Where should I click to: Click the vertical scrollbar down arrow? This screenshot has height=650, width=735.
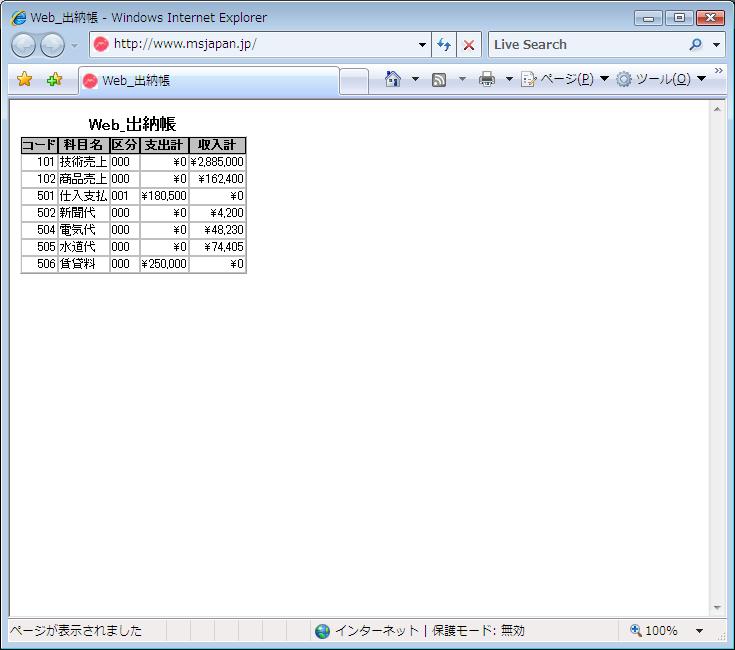click(x=717, y=607)
